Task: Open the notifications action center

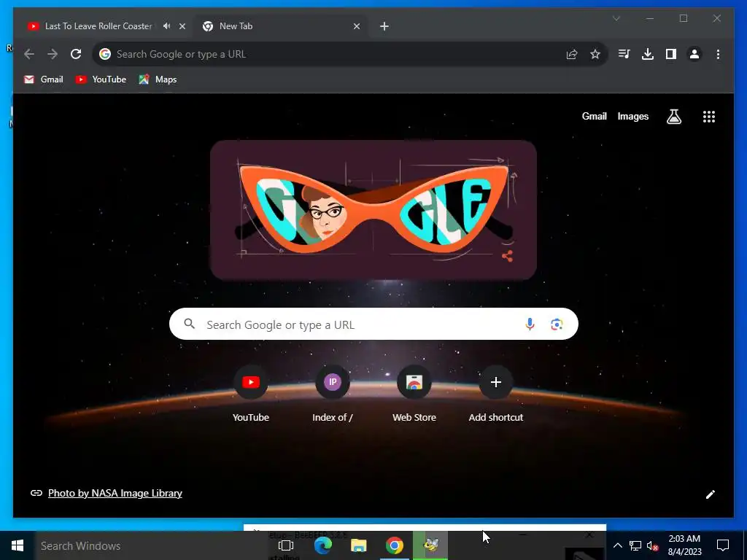Action: point(723,545)
